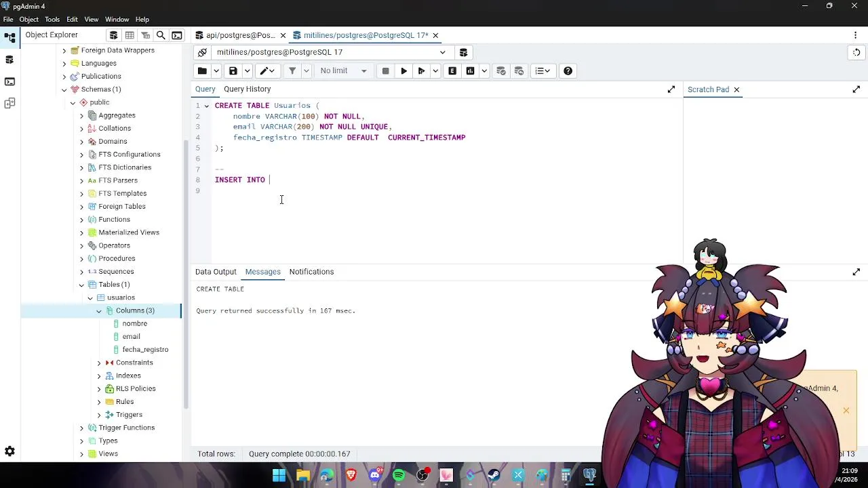Open the Tools menu

click(x=52, y=20)
